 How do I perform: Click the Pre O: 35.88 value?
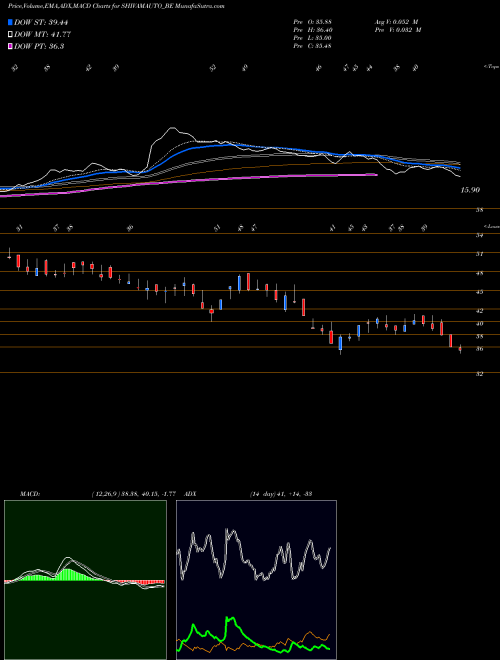(312, 22)
